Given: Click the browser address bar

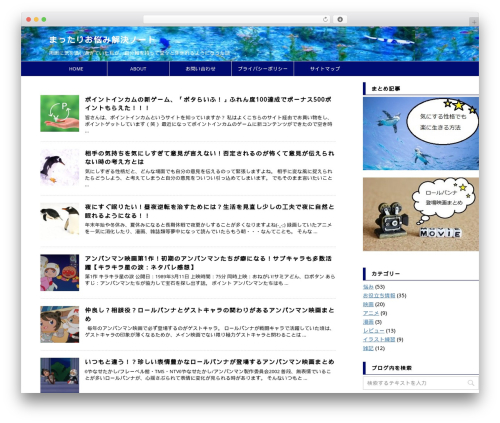Looking at the screenshot, I should click(237, 19).
